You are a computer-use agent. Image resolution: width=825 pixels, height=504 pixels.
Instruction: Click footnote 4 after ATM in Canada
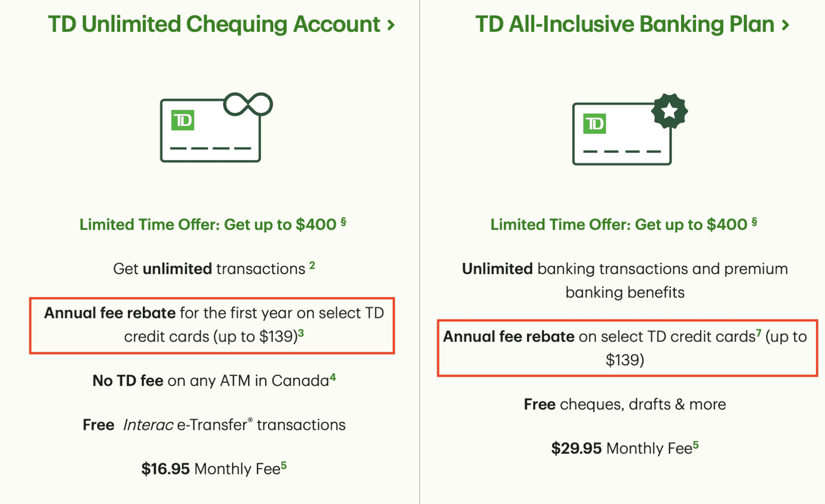point(332,377)
